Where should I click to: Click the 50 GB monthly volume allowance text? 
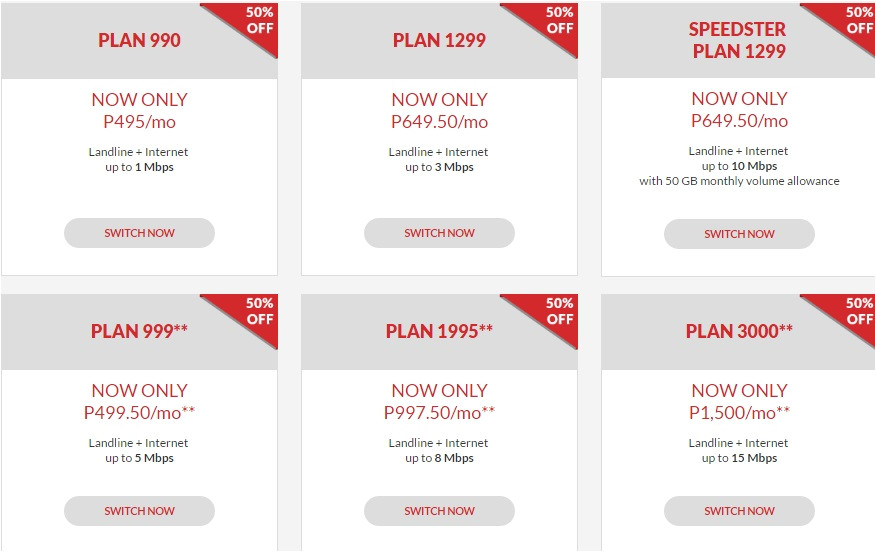pyautogui.click(x=739, y=181)
